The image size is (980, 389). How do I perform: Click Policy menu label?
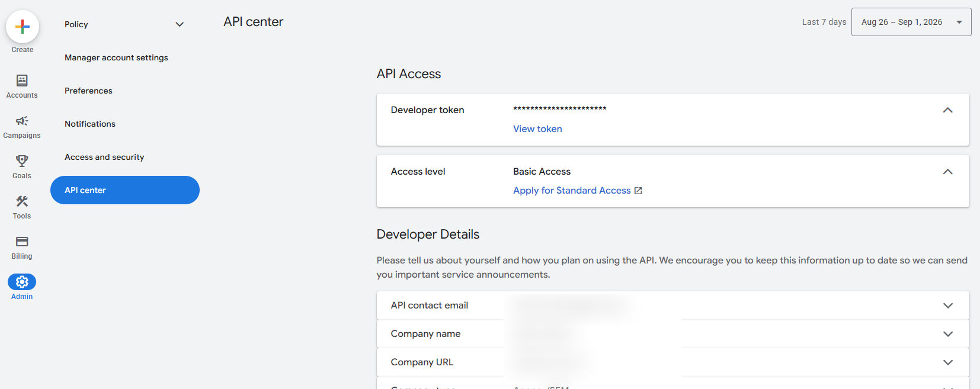[76, 24]
